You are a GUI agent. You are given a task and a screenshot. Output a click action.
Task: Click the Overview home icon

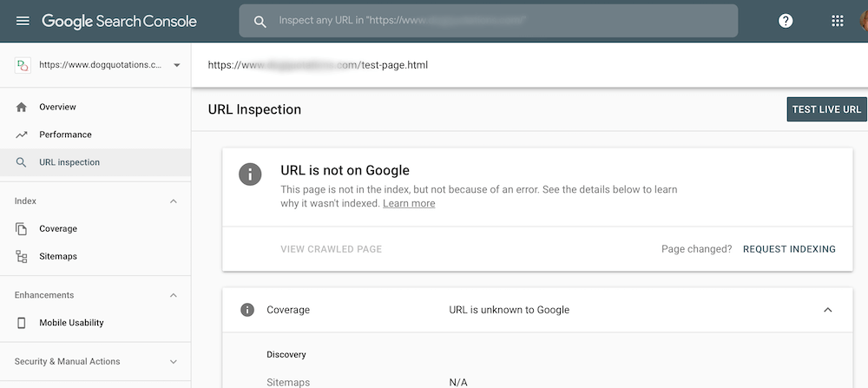tap(22, 107)
